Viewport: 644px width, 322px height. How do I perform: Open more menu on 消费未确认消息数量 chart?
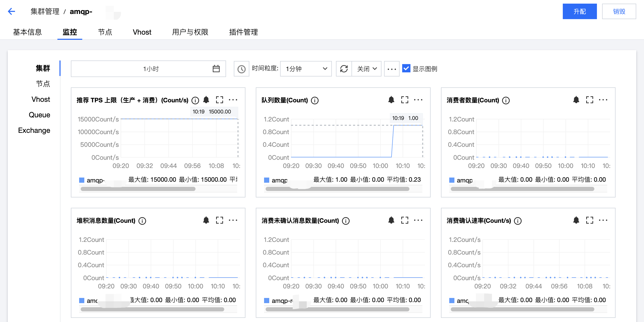click(418, 220)
